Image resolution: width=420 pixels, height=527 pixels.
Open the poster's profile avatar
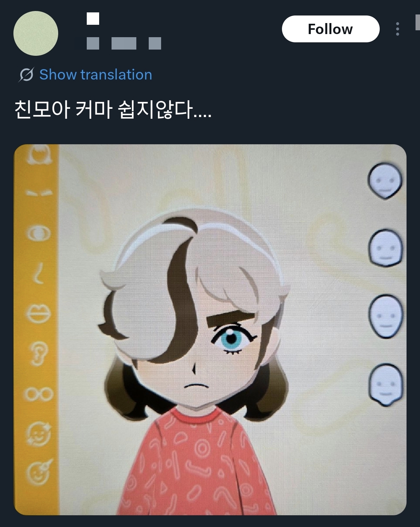36,33
